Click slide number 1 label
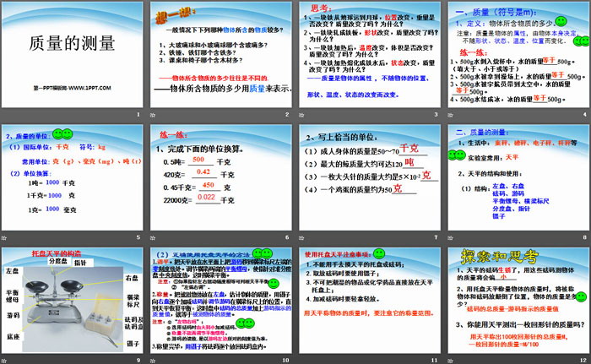Viewport: 591px width, 364px height. click(138, 114)
